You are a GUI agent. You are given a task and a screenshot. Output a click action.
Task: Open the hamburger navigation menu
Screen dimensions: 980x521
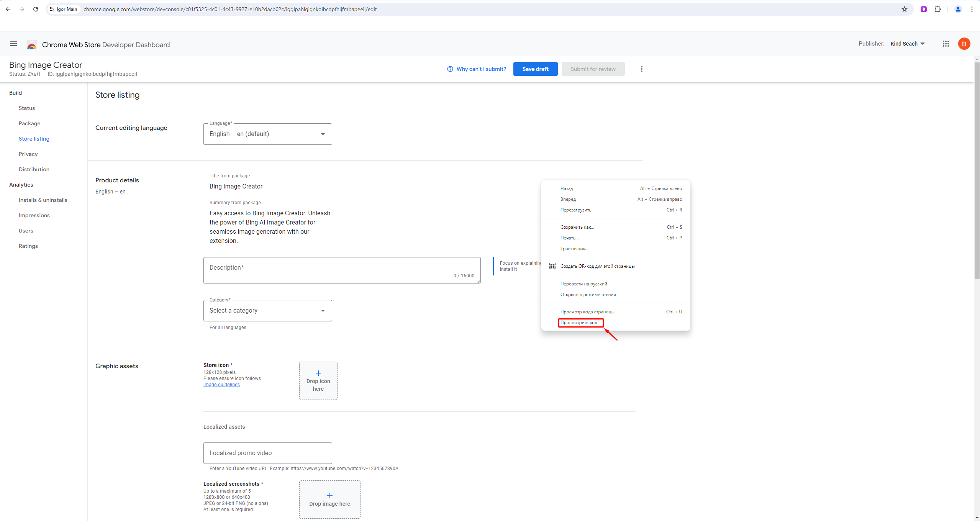click(x=13, y=44)
